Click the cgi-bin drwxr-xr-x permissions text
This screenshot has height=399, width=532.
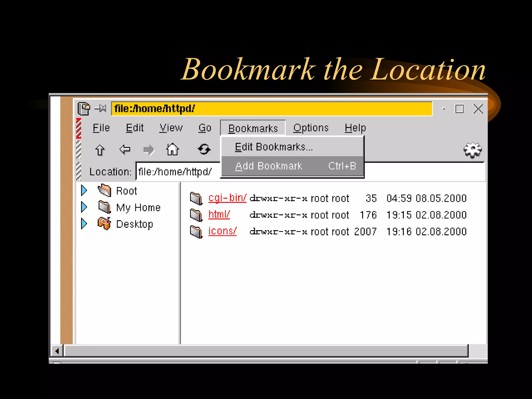pos(278,199)
